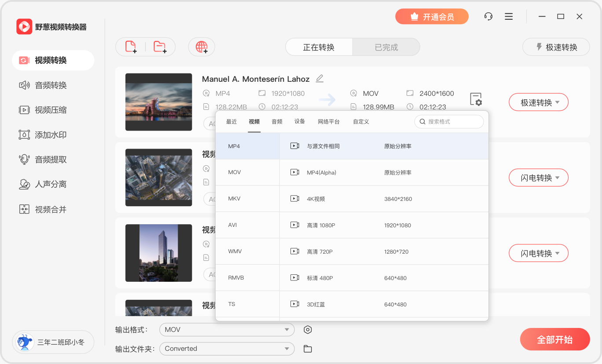Click the rename pencil icon beside Manuel title

pyautogui.click(x=319, y=79)
